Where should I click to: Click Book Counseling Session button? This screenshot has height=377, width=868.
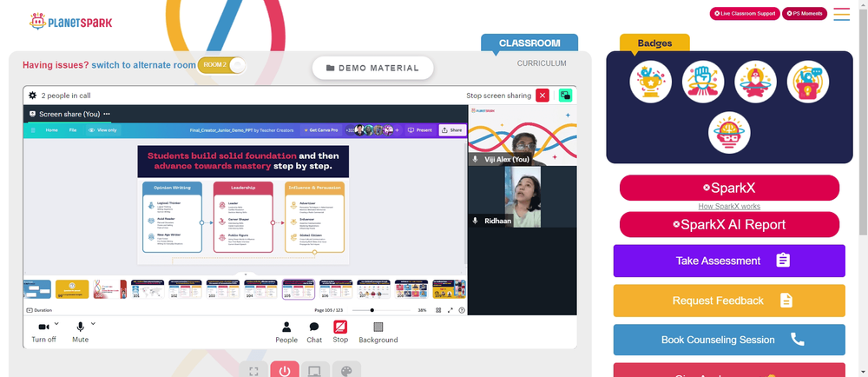click(x=729, y=340)
